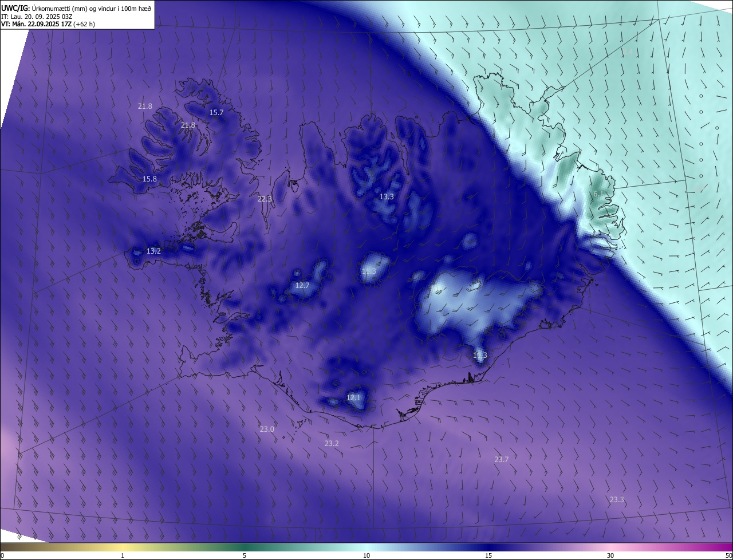Click the faint '8.4' value label
The height and width of the screenshot is (560, 733).
[628, 52]
